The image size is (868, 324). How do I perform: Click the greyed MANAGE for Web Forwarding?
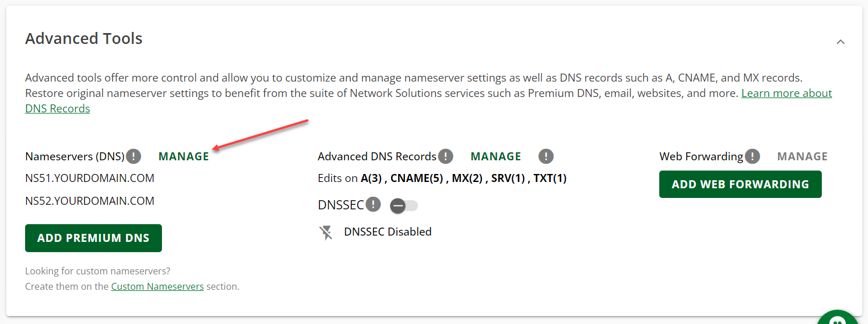[802, 156]
